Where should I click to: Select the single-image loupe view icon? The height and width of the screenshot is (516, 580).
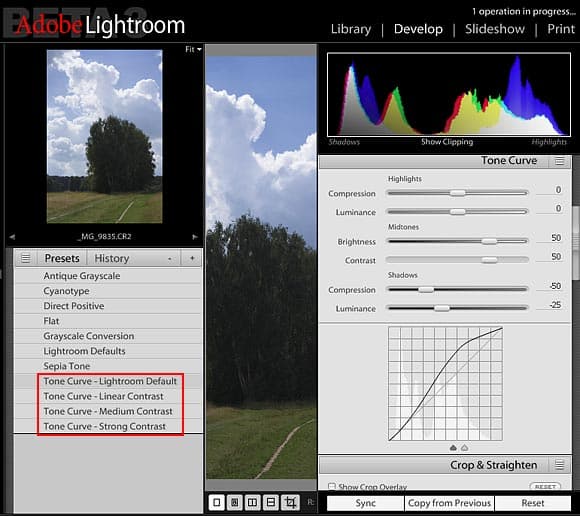click(217, 502)
